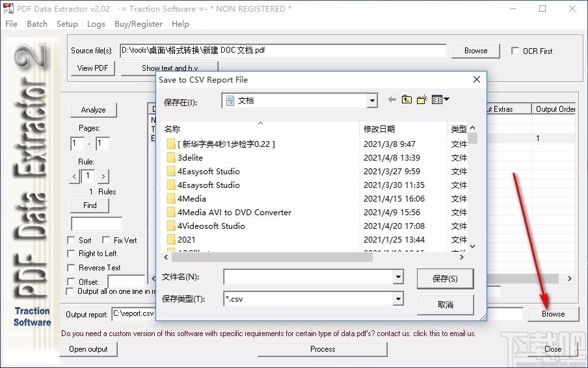This screenshot has height=368, width=588.
Task: Click the PDF Data Extractor title icon
Action: [x=8, y=8]
